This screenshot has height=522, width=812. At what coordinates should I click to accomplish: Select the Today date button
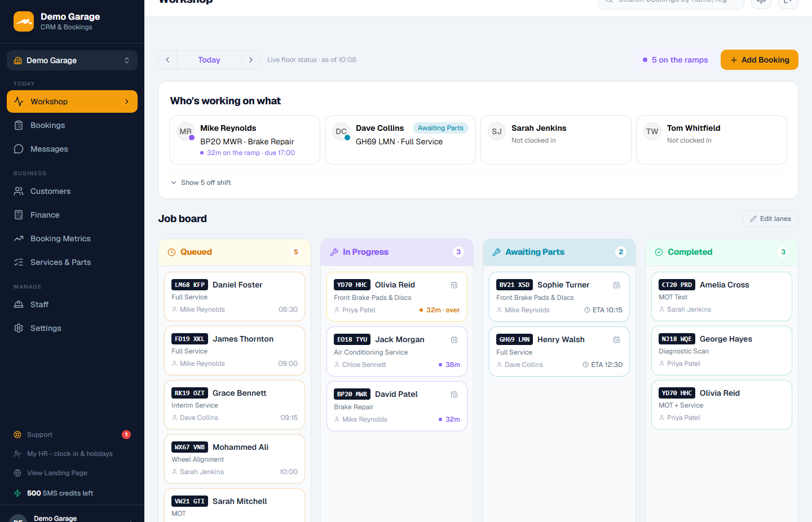pyautogui.click(x=209, y=60)
